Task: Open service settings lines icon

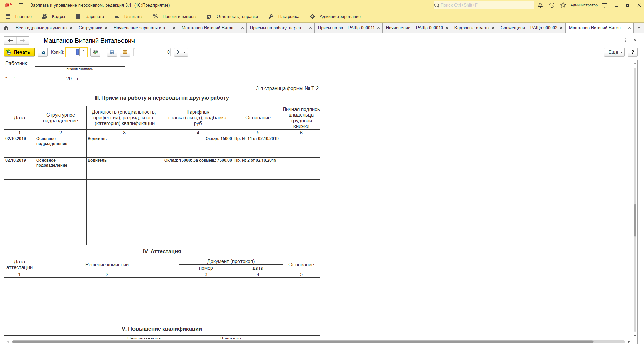Action: pyautogui.click(x=605, y=5)
